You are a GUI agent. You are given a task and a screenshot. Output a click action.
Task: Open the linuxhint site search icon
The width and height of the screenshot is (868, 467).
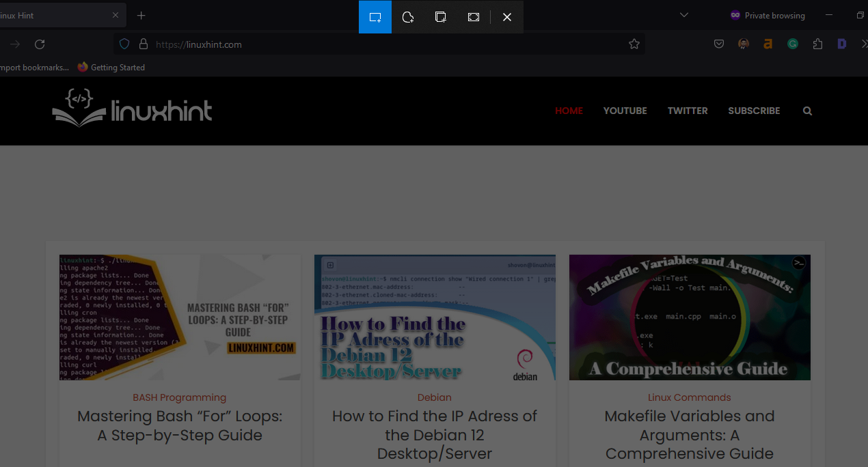[x=807, y=111]
